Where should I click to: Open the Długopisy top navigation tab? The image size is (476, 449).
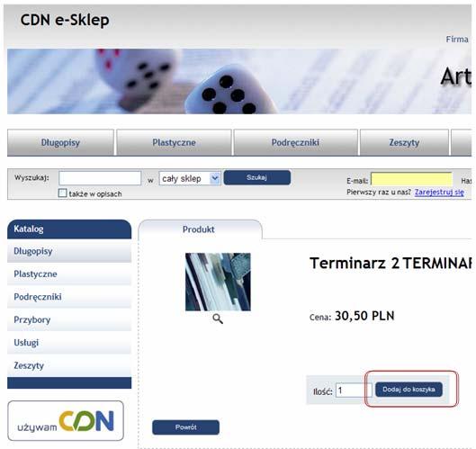[60, 142]
